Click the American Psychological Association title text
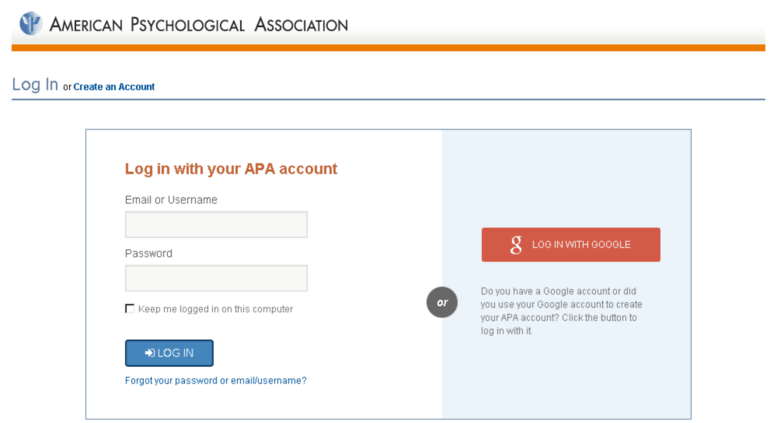 point(199,24)
